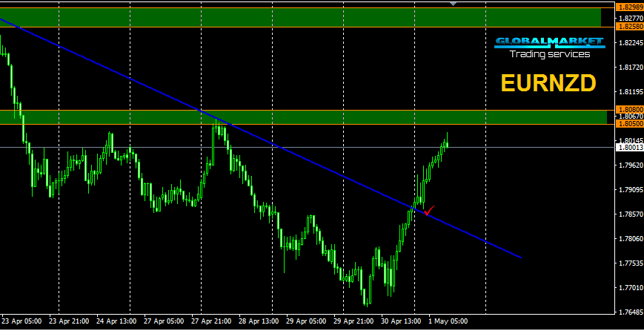Click the Trading services text label
The height and width of the screenshot is (331, 644).
[x=550, y=54]
